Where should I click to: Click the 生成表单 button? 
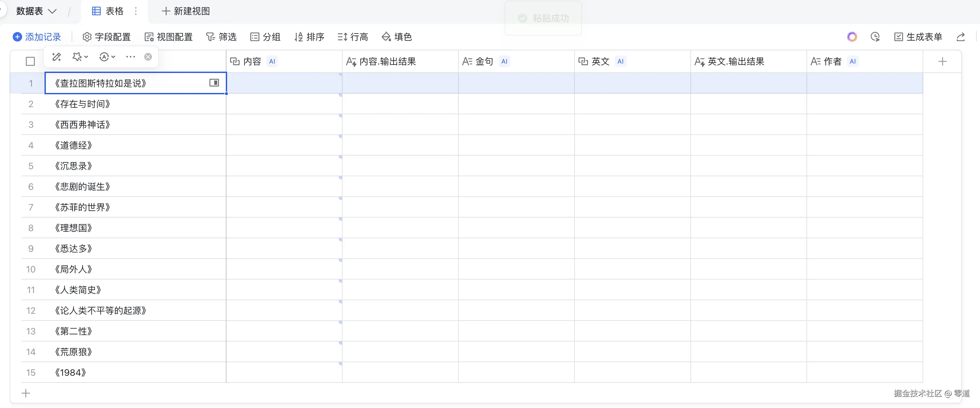(918, 36)
